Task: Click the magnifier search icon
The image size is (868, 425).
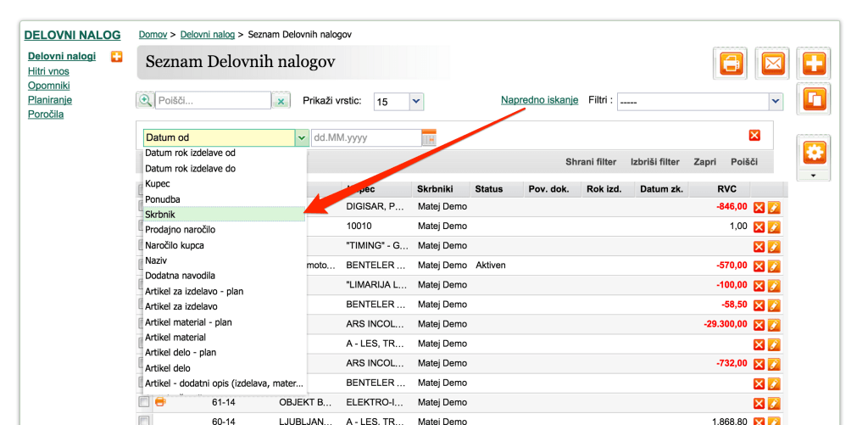Action: pyautogui.click(x=145, y=100)
